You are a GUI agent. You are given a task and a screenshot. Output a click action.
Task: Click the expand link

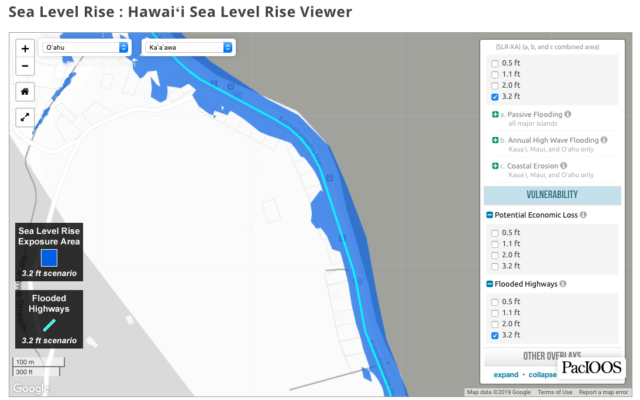tap(506, 375)
